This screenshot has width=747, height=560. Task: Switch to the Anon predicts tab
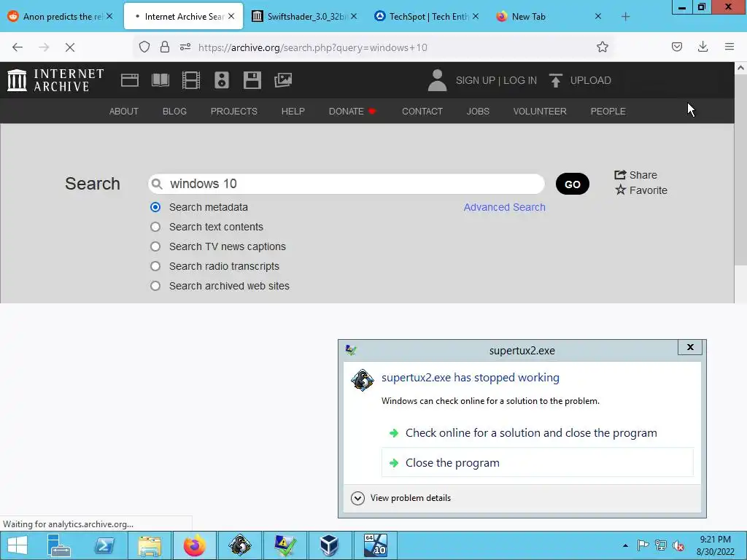[x=61, y=17]
